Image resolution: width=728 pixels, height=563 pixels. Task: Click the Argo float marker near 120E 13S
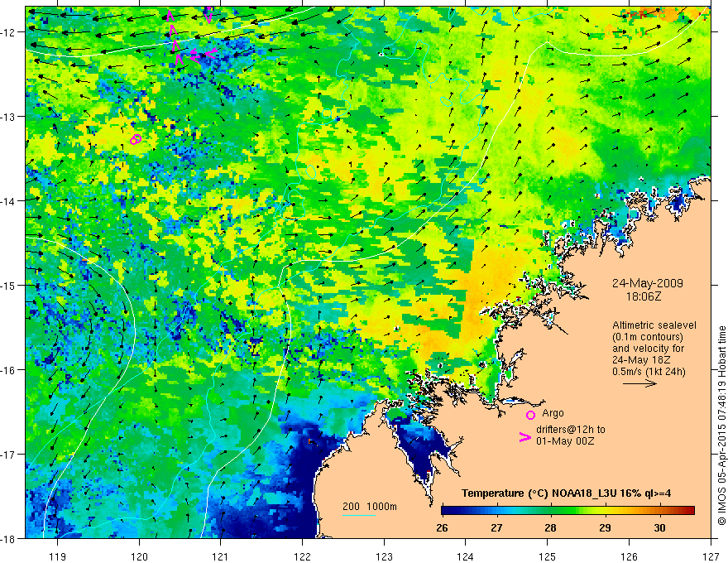point(135,139)
